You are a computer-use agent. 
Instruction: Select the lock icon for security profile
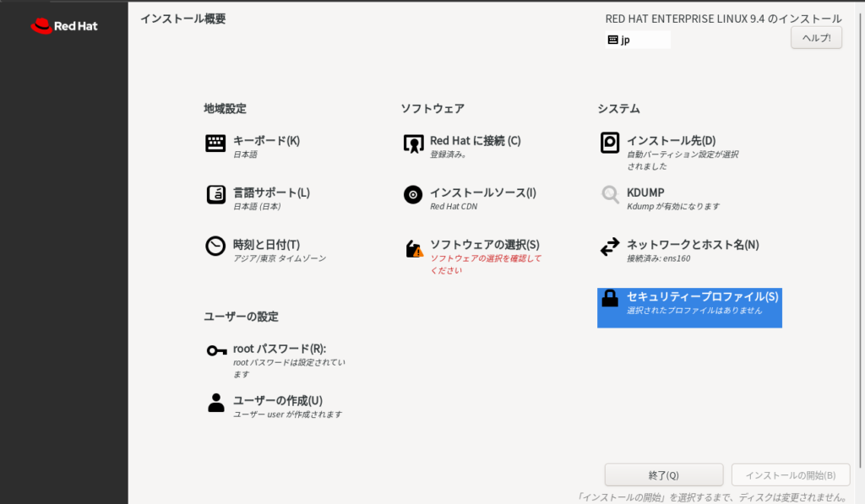pyautogui.click(x=610, y=299)
